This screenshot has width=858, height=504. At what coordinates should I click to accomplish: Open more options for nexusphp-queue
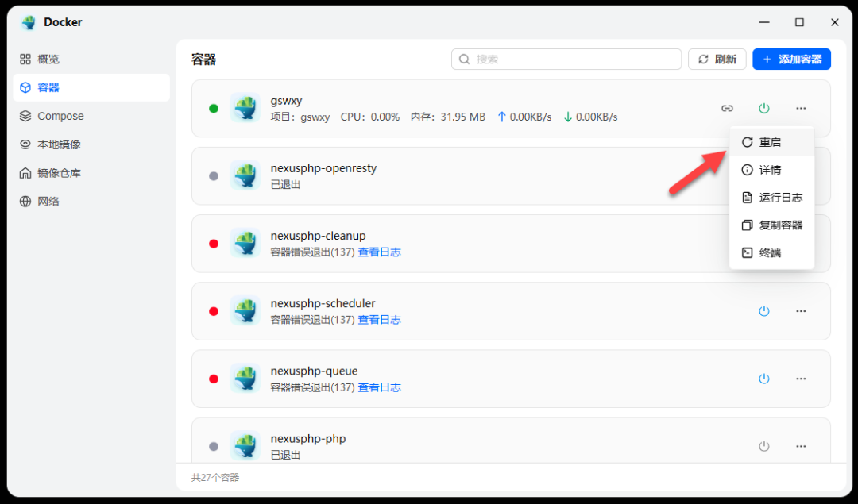pos(801,379)
